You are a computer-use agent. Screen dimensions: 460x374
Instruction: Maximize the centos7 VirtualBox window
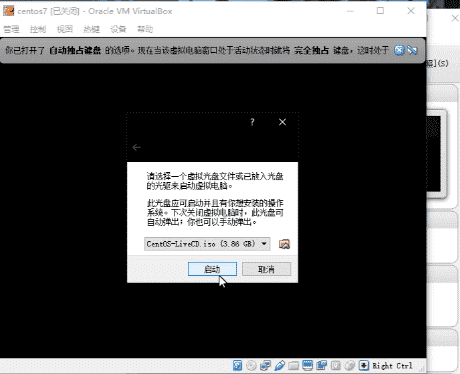[x=380, y=11]
